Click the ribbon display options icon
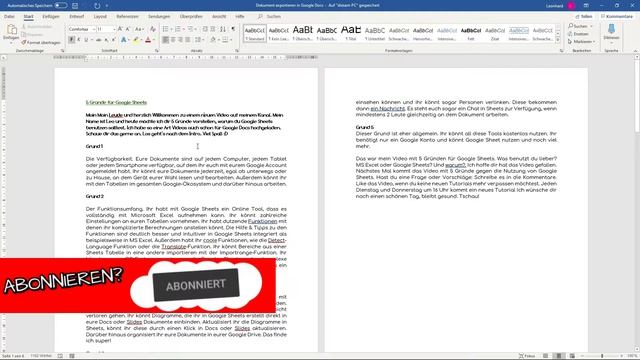 coord(586,6)
